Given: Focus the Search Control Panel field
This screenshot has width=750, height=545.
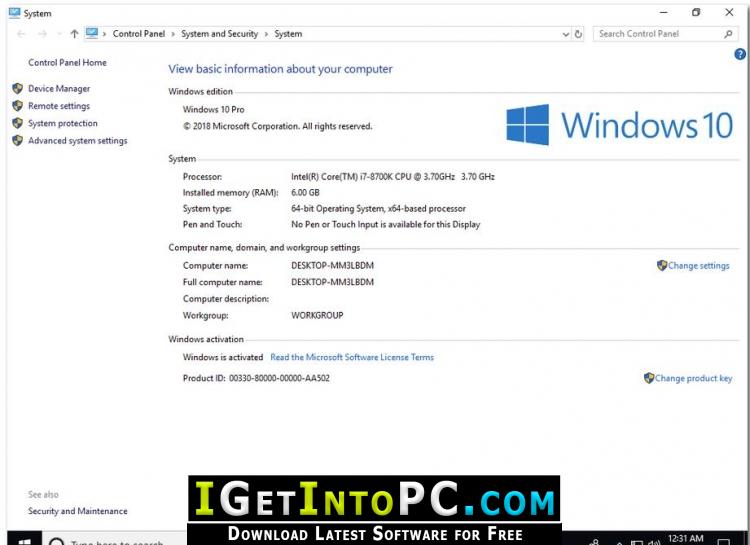Looking at the screenshot, I should pos(664,34).
